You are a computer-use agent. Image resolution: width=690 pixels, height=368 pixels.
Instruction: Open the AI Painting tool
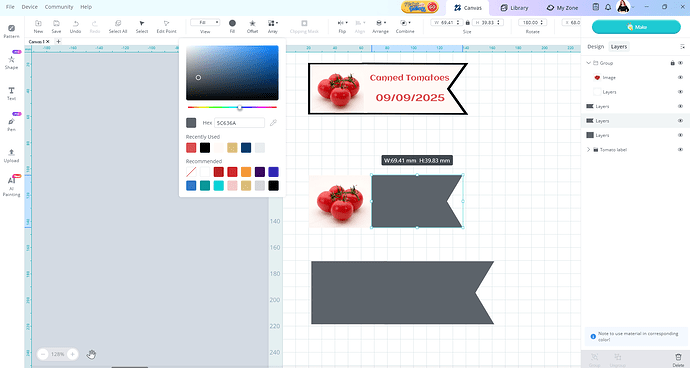point(11,186)
